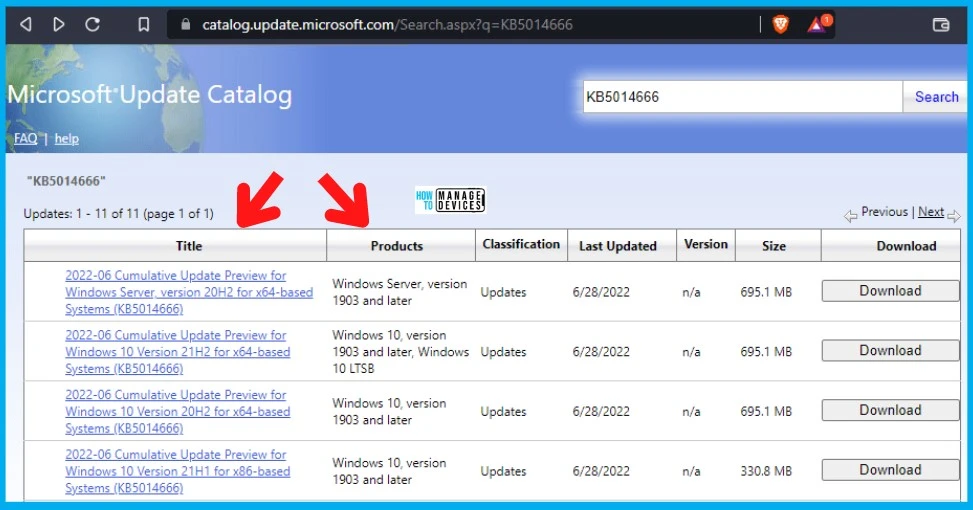This screenshot has width=973, height=510.
Task: Open Windows 10 21H1 x86 update link
Action: [177, 471]
